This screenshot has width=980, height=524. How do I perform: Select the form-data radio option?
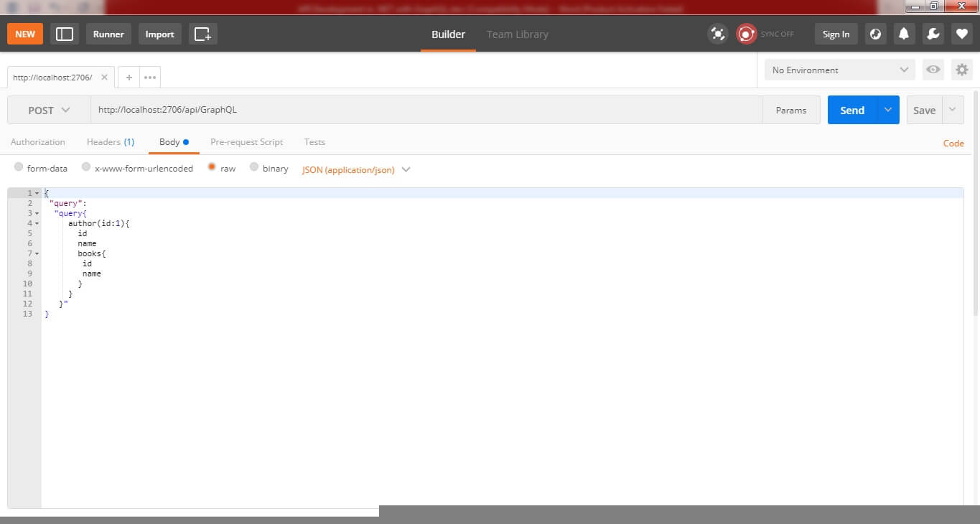tap(19, 167)
